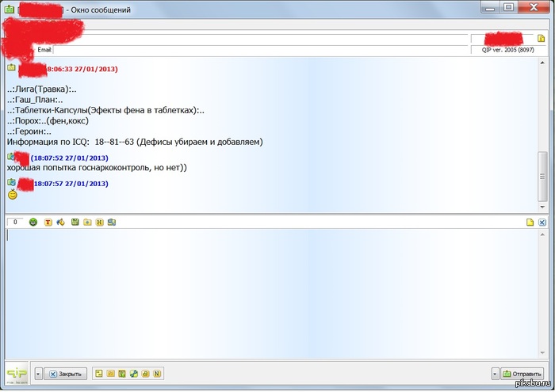Open the green smiley emoticon picker
The height and width of the screenshot is (392, 555).
pos(33,223)
